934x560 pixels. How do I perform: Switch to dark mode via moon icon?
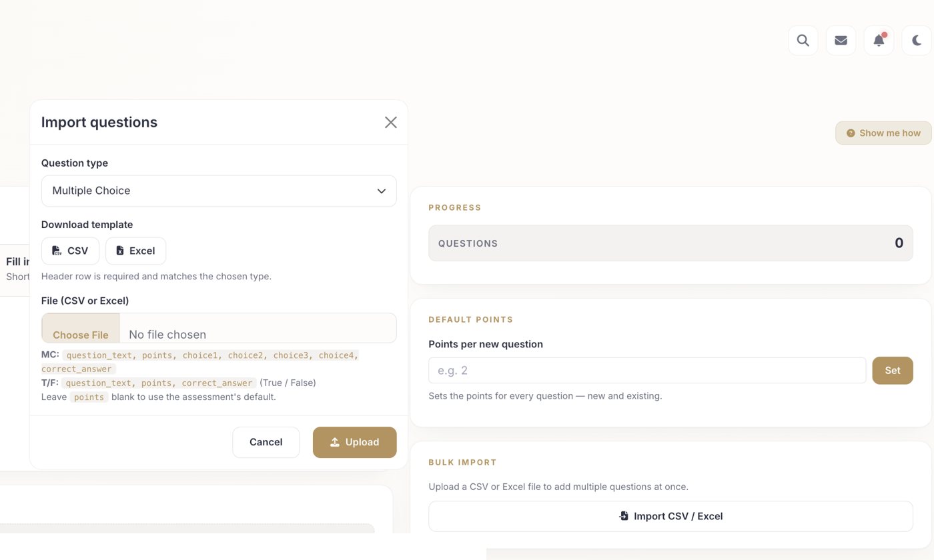[x=917, y=41]
